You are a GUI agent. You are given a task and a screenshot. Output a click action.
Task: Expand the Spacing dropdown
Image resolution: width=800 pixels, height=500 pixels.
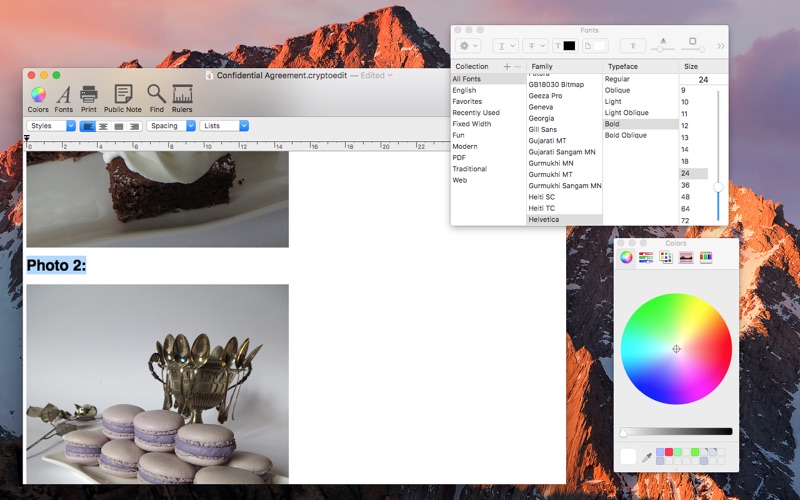click(x=171, y=126)
